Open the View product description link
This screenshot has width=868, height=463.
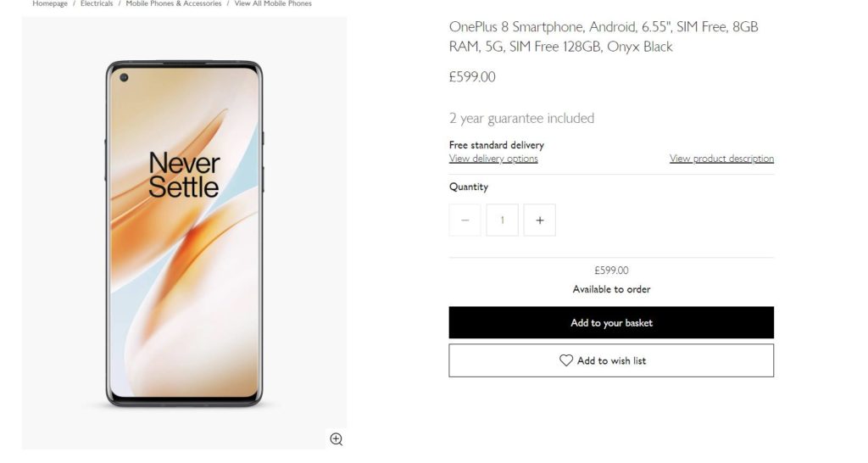click(x=721, y=159)
